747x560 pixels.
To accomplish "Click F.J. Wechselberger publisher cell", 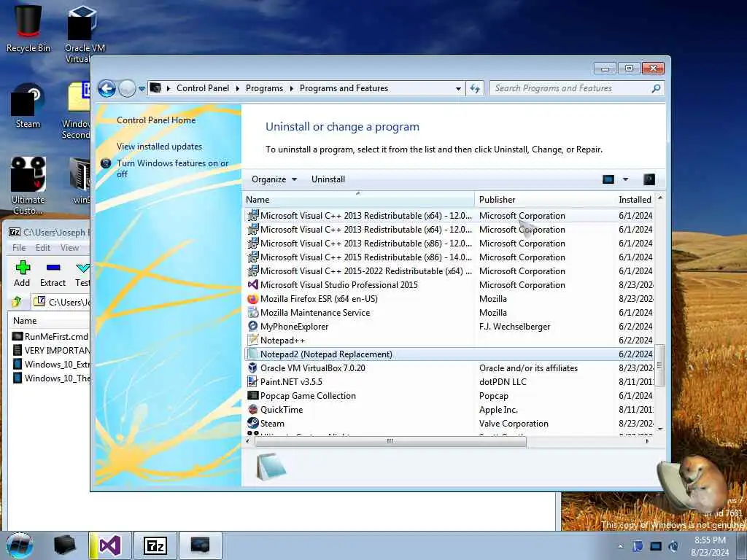I will coord(514,326).
